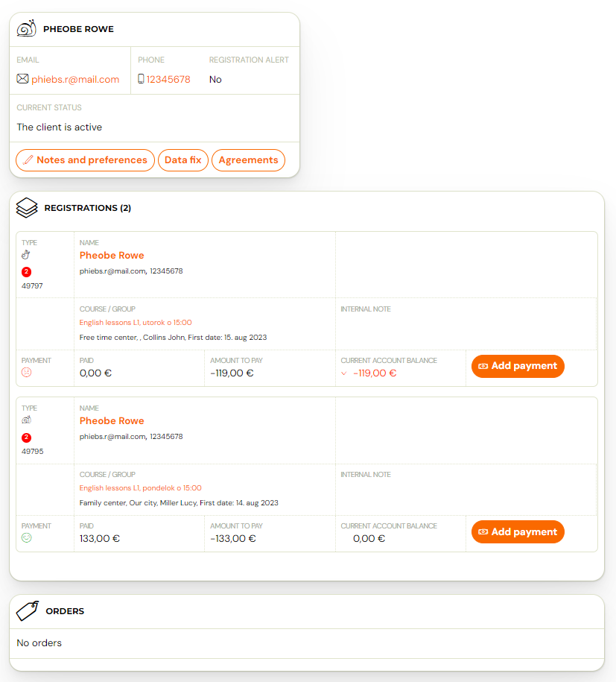Click the hand type icon for registration 49797
Image resolution: width=616 pixels, height=682 pixels.
click(26, 255)
